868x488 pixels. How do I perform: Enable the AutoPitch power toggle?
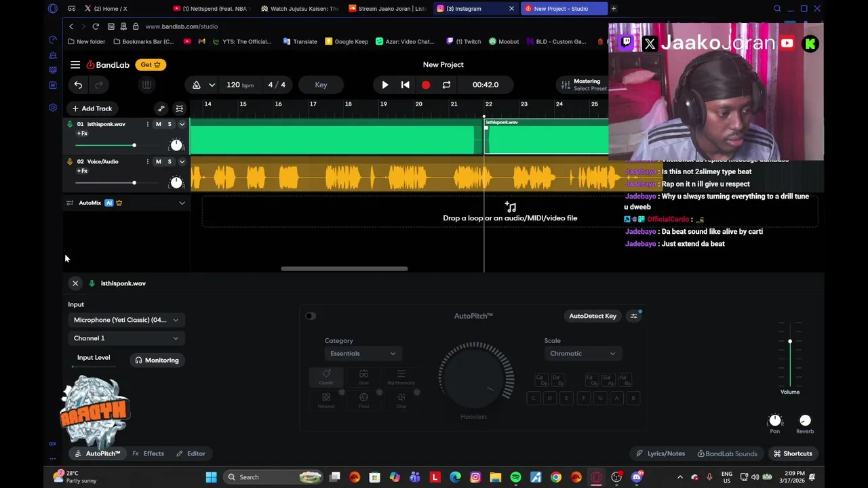(311, 316)
